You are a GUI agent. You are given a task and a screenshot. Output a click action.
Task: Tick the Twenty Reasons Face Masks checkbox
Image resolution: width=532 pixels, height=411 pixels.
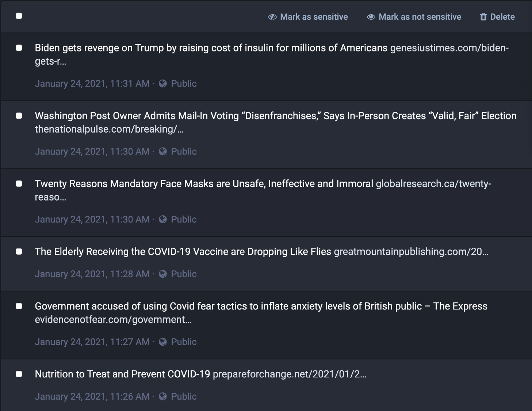pos(19,184)
